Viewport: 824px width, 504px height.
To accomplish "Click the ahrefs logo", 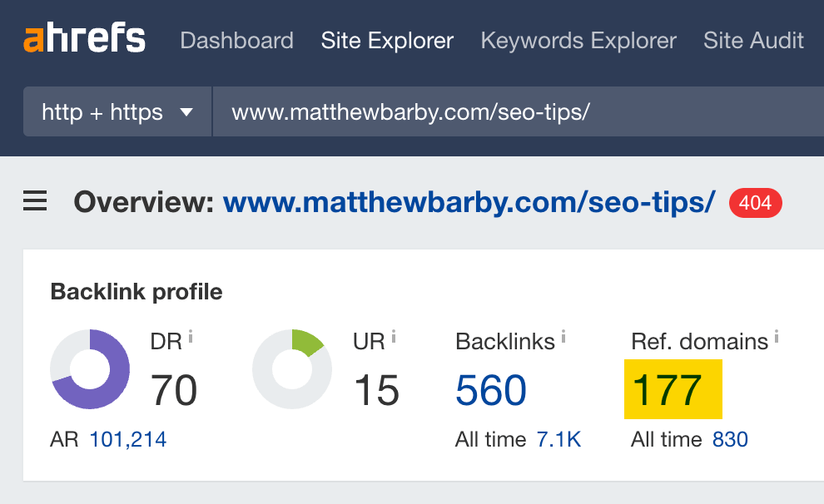I will click(x=83, y=37).
